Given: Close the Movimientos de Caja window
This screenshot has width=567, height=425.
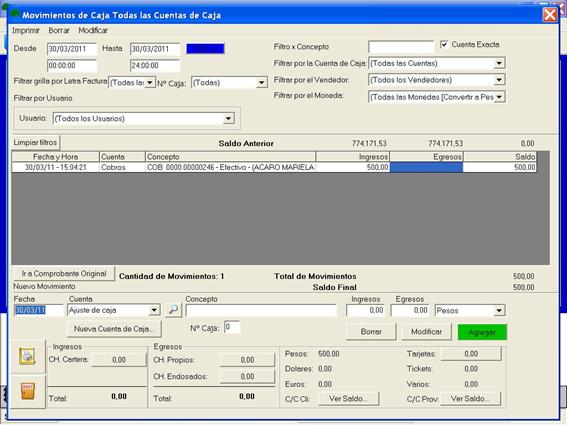Looking at the screenshot, I should [550, 15].
